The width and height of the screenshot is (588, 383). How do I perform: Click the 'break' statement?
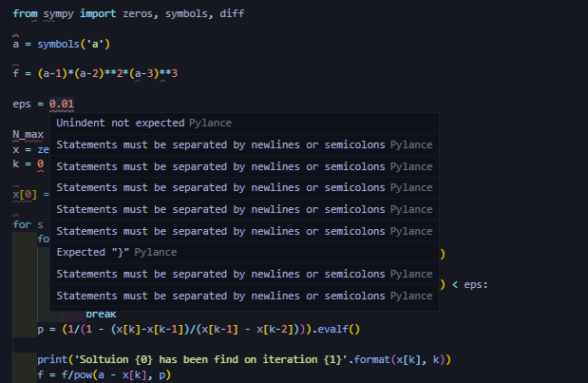[102, 315]
